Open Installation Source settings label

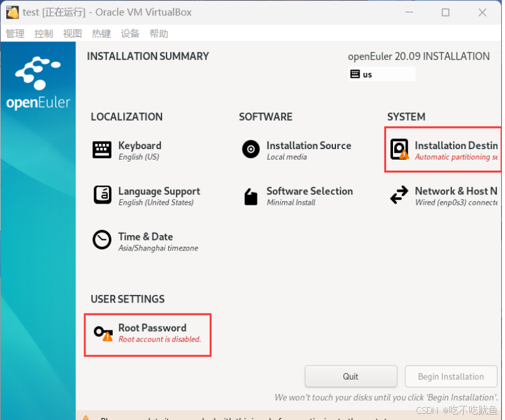tap(309, 145)
